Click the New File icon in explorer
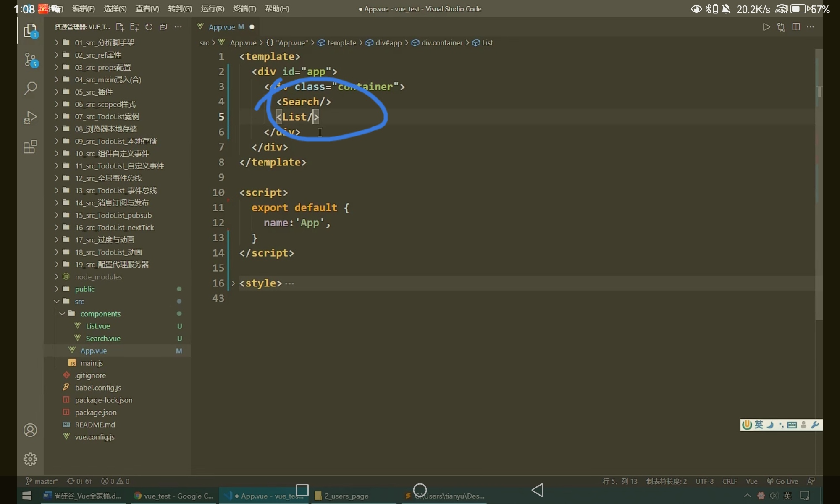 pos(120,27)
